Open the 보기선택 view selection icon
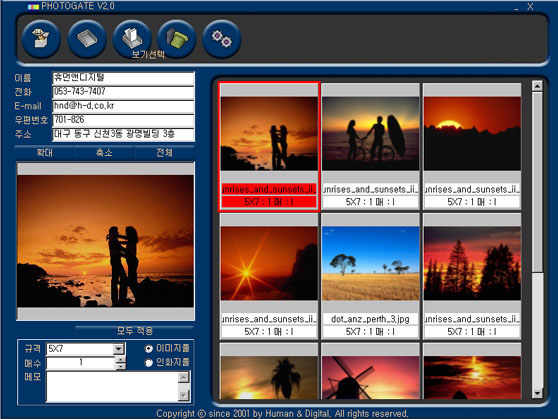The height and width of the screenshot is (419, 558). pos(132,39)
